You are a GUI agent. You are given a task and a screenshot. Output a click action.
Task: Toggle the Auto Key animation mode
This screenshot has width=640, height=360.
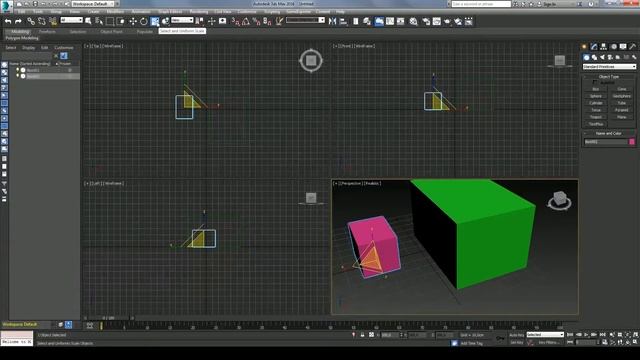pyautogui.click(x=517, y=335)
